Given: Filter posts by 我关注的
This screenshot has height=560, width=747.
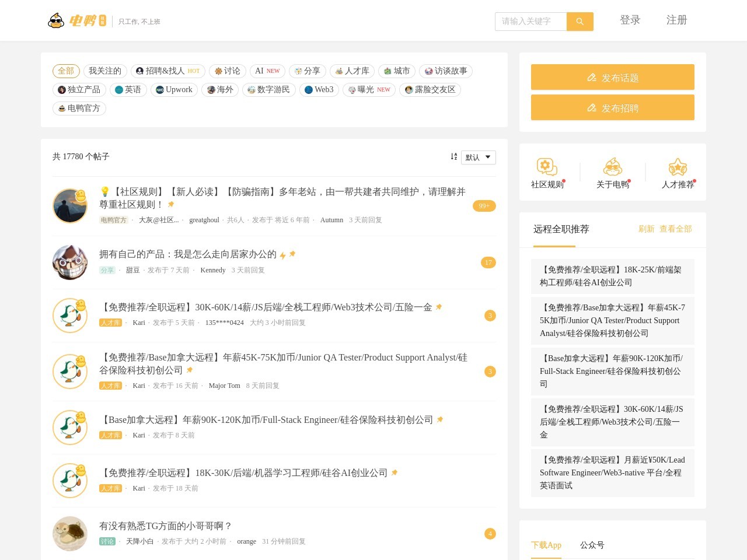Looking at the screenshot, I should tap(105, 71).
